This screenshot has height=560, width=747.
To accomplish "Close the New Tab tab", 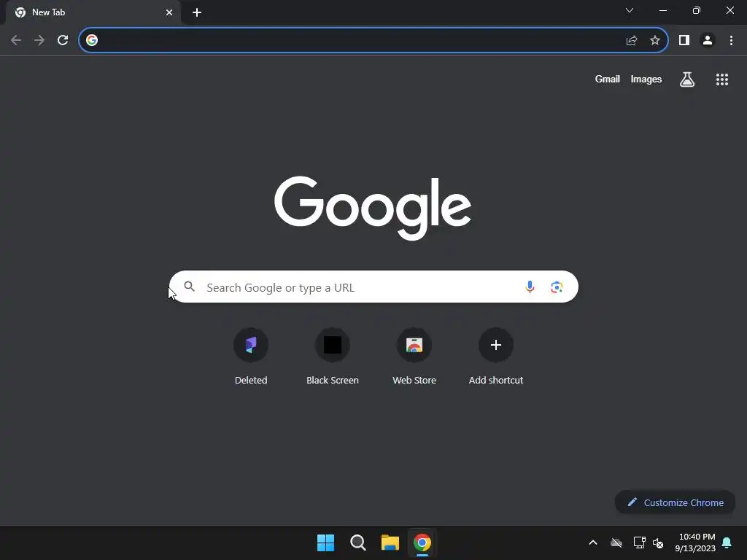I will point(169,12).
